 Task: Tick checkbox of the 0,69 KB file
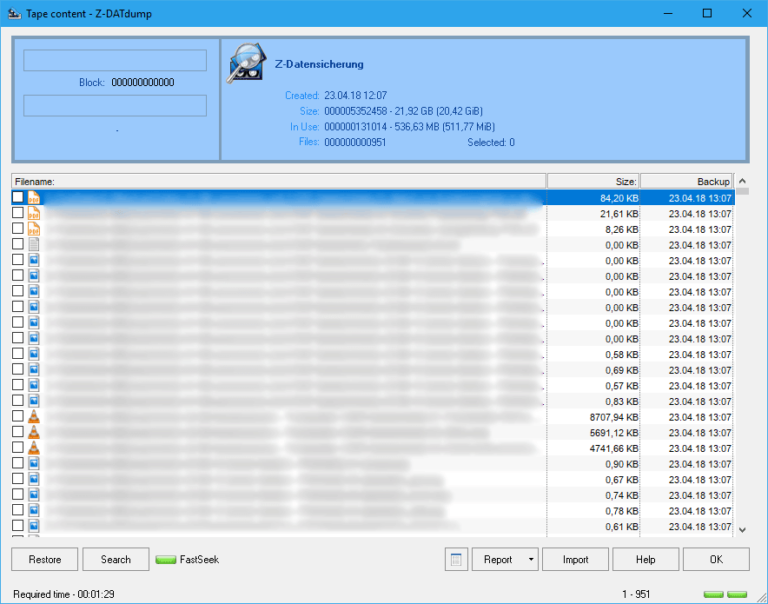[18, 369]
